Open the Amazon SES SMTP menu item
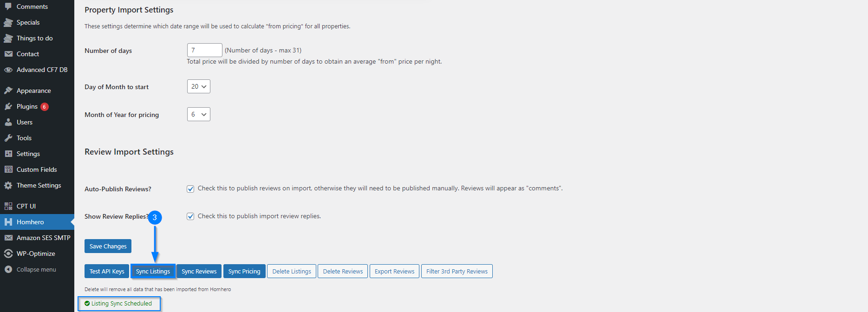 pyautogui.click(x=43, y=238)
